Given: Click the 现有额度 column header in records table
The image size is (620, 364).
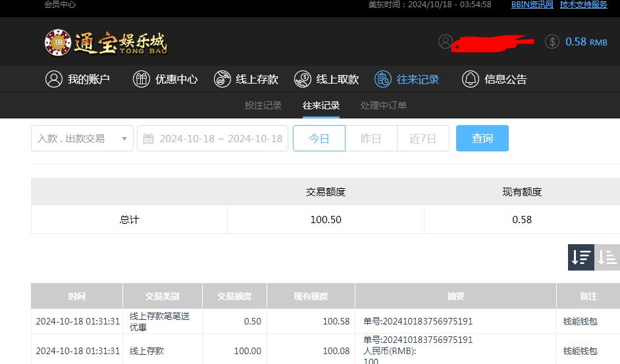Looking at the screenshot, I should (311, 296).
